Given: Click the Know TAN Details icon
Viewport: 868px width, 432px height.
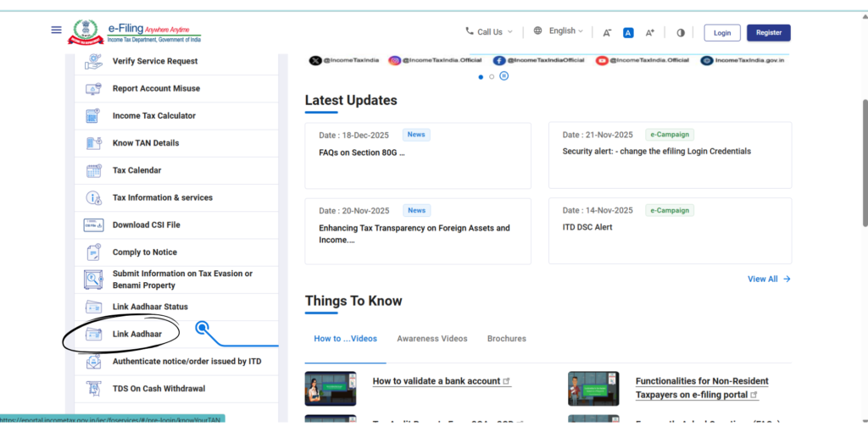Looking at the screenshot, I should pyautogui.click(x=93, y=143).
